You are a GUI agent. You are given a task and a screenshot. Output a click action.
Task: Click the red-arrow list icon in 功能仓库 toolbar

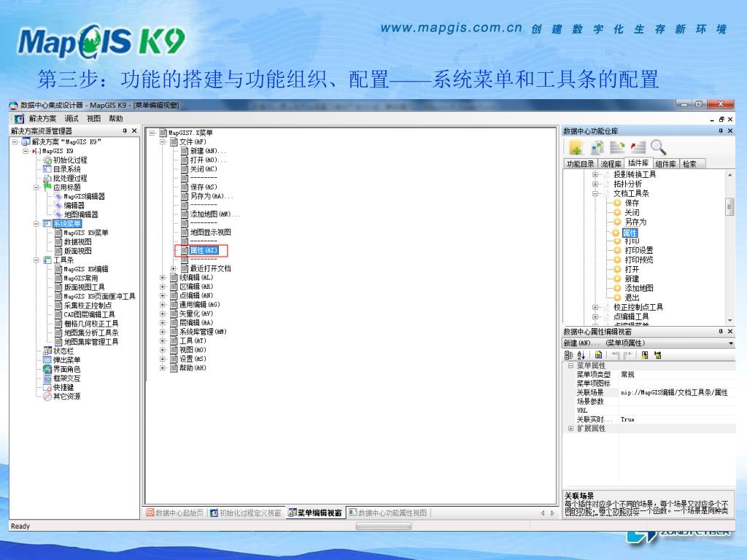[638, 147]
